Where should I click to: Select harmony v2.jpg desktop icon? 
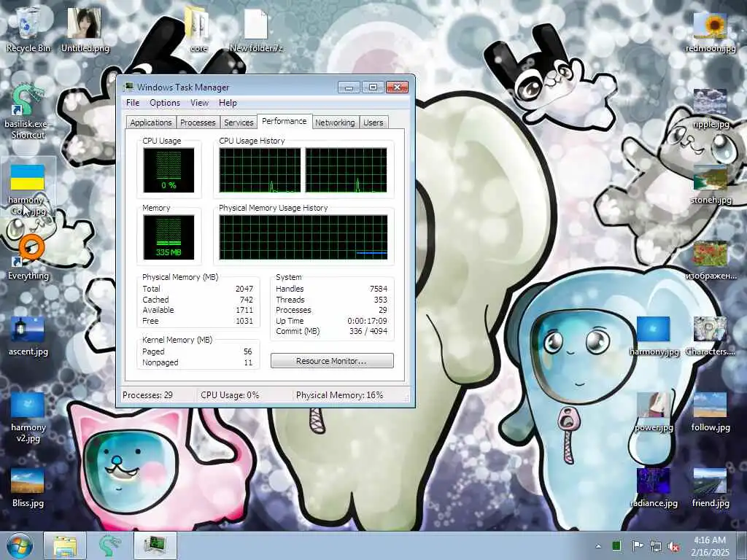[28, 416]
